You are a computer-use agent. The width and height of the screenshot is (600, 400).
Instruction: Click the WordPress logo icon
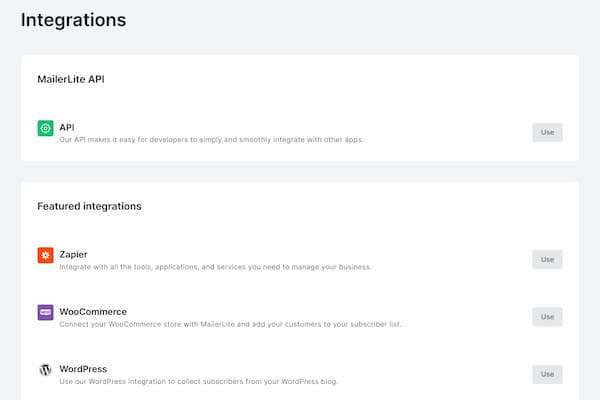[45, 370]
